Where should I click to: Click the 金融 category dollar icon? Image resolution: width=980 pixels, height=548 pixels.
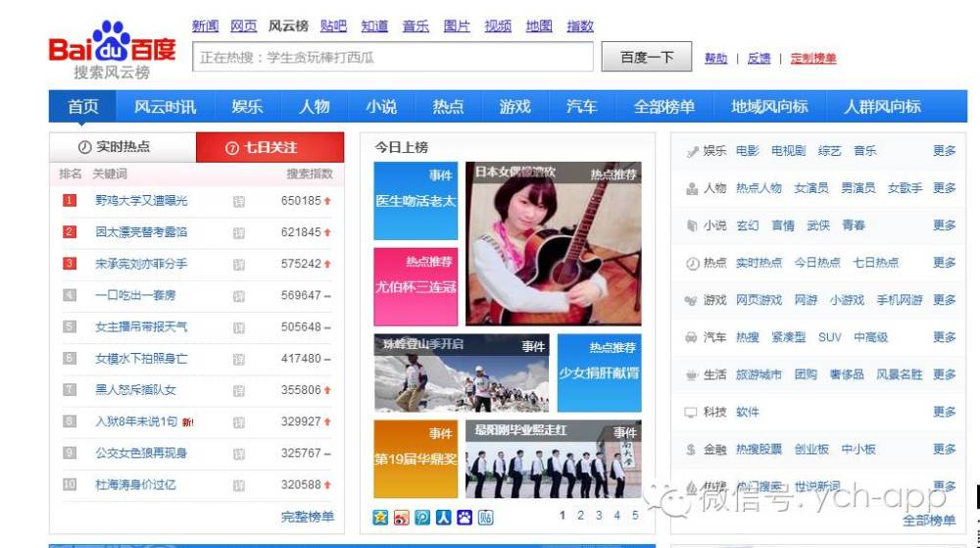tap(691, 450)
